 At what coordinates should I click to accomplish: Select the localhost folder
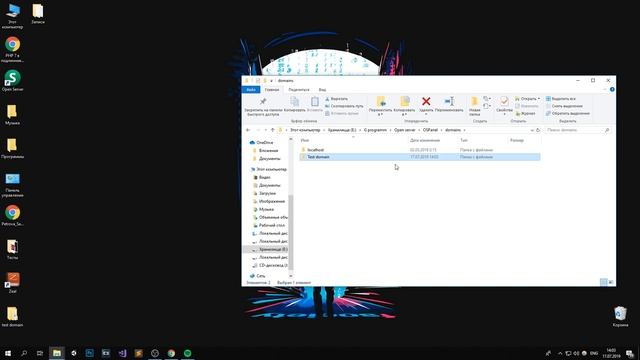click(315, 150)
